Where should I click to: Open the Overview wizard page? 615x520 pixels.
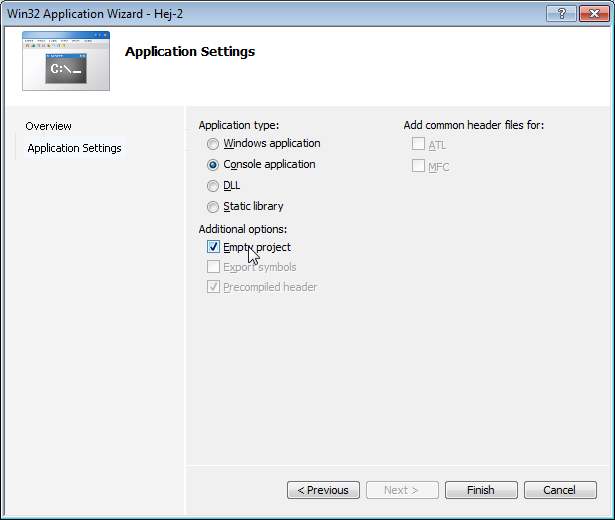coord(49,126)
